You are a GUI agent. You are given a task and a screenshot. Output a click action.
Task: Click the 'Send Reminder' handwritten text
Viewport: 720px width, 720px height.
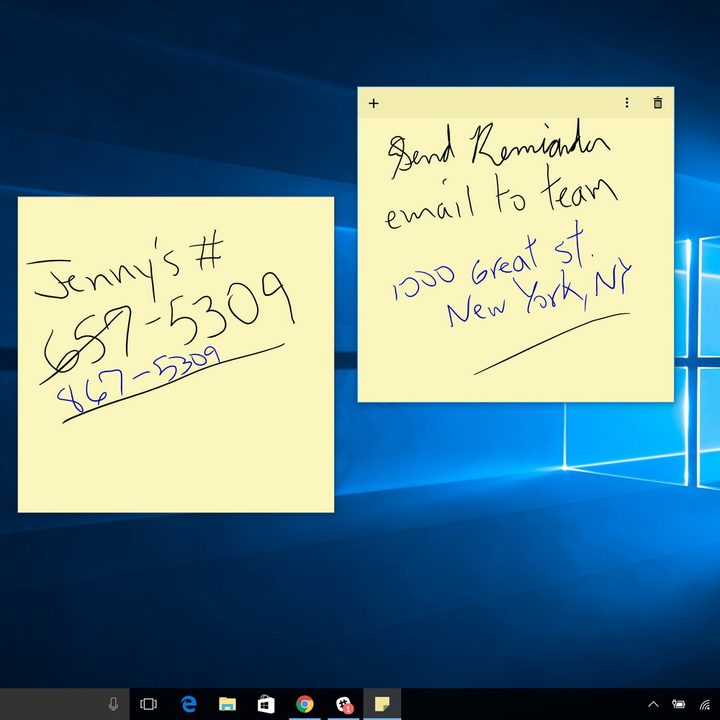(x=500, y=148)
